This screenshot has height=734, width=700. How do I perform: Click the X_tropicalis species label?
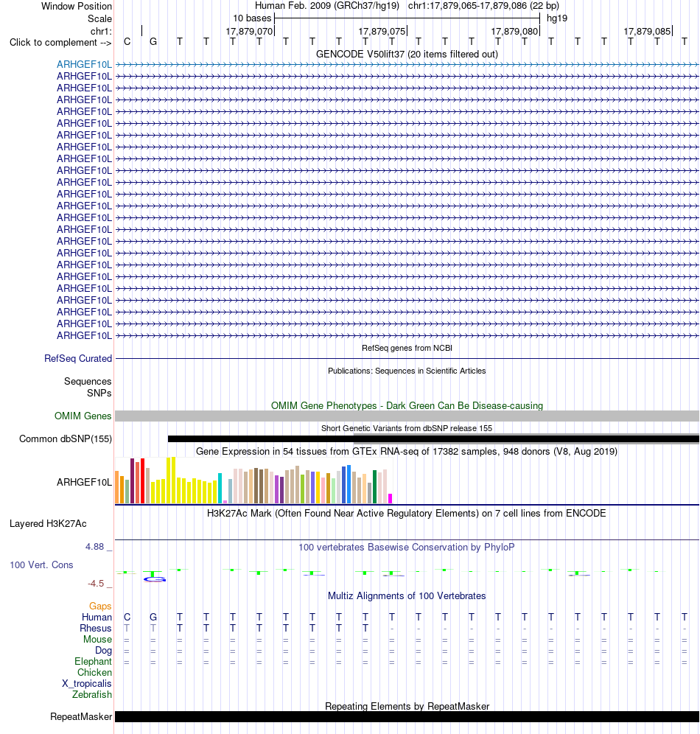(87, 684)
